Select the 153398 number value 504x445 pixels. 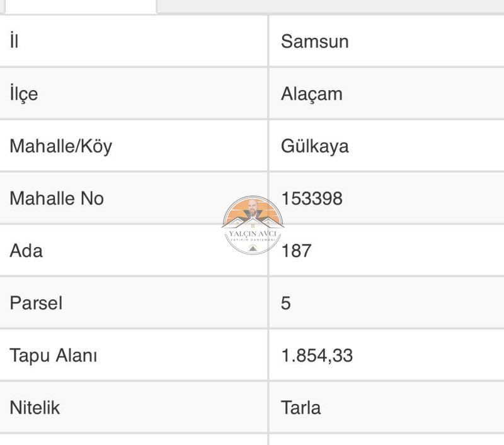tap(312, 199)
